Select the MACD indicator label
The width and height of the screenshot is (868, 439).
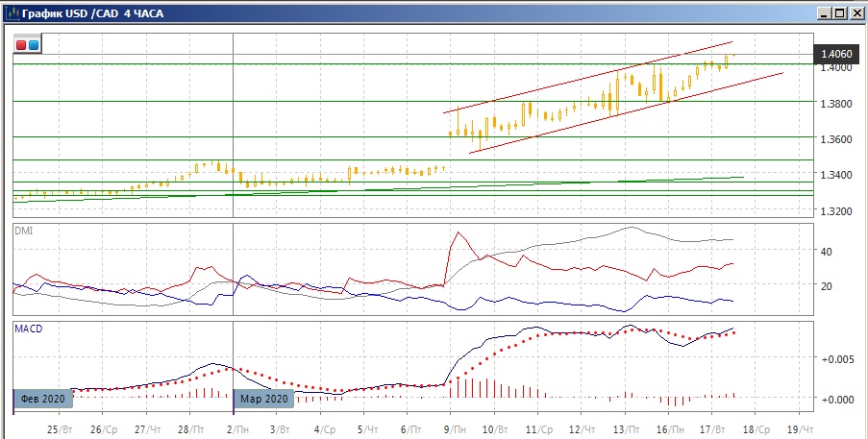(x=27, y=329)
